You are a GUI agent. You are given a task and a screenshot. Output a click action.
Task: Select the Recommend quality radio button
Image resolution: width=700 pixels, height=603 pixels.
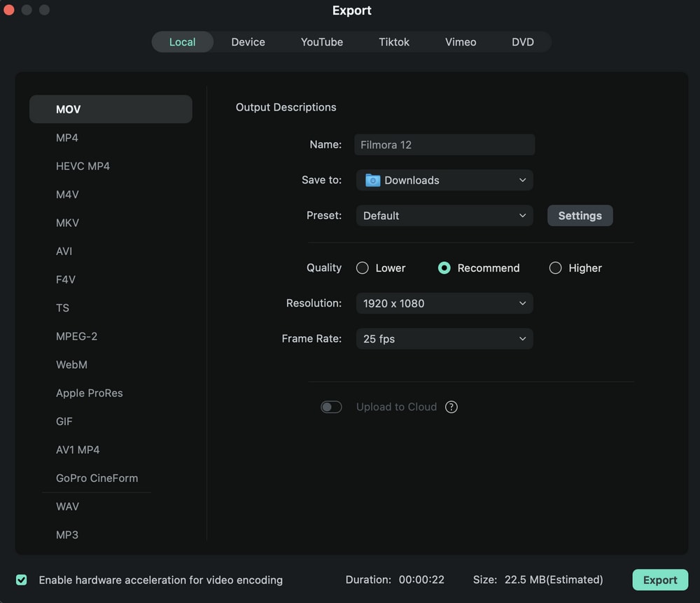[444, 268]
